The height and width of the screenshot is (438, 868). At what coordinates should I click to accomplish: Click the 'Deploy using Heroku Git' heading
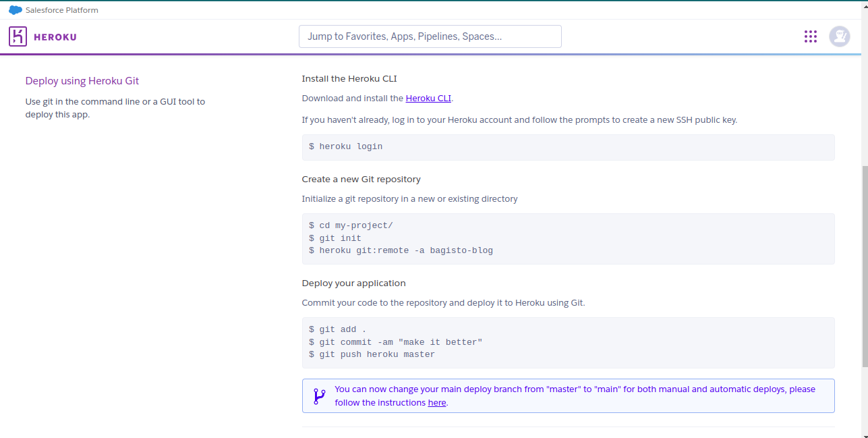pyautogui.click(x=82, y=81)
